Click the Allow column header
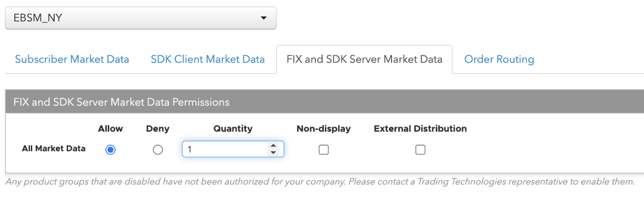Image resolution: width=644 pixels, height=206 pixels. tap(110, 129)
